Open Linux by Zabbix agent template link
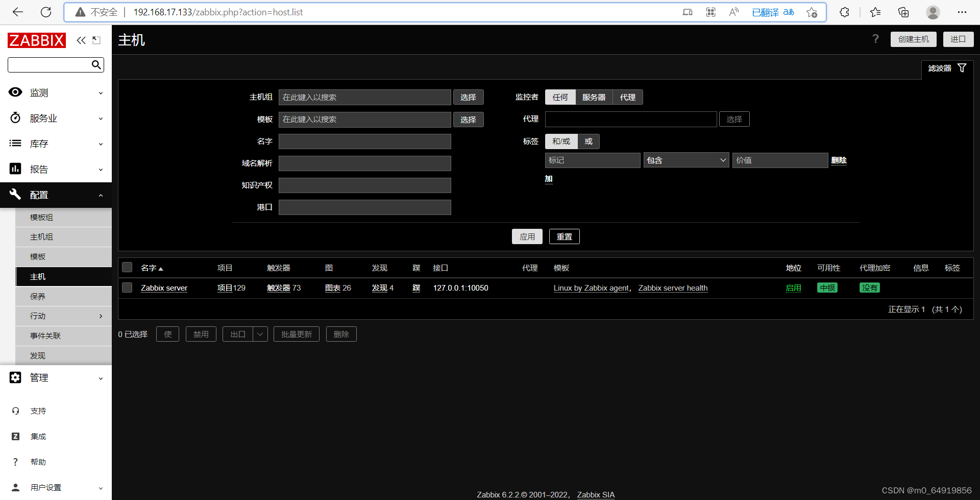Image resolution: width=980 pixels, height=500 pixels. click(x=591, y=288)
